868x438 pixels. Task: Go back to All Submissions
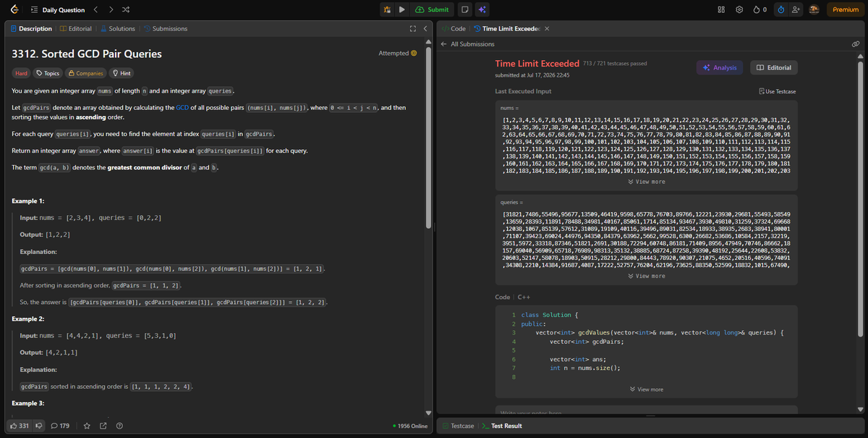(467, 44)
